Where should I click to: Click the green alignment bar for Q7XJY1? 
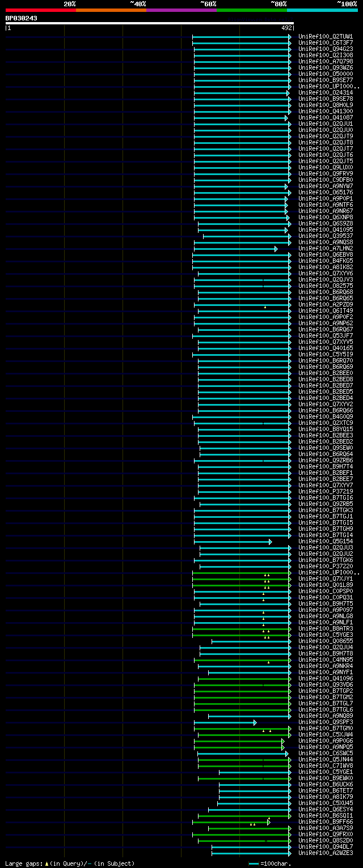(x=242, y=579)
